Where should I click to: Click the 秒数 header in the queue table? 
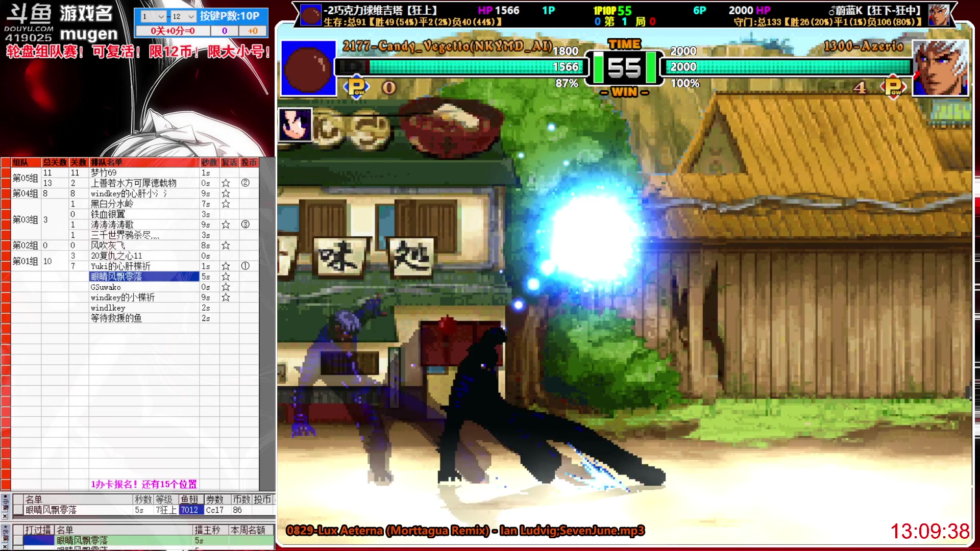(209, 162)
